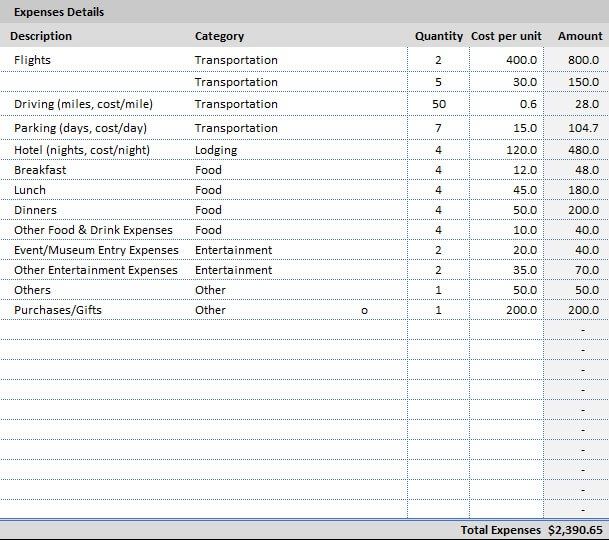Select 'Event/Museum Entry Expenses' cell
This screenshot has width=609, height=540.
point(96,250)
